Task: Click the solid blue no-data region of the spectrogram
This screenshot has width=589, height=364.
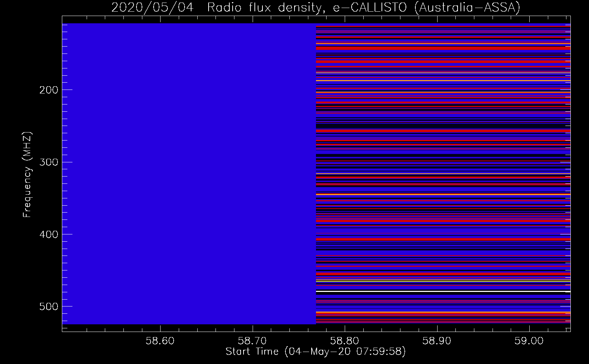Action: click(x=189, y=174)
